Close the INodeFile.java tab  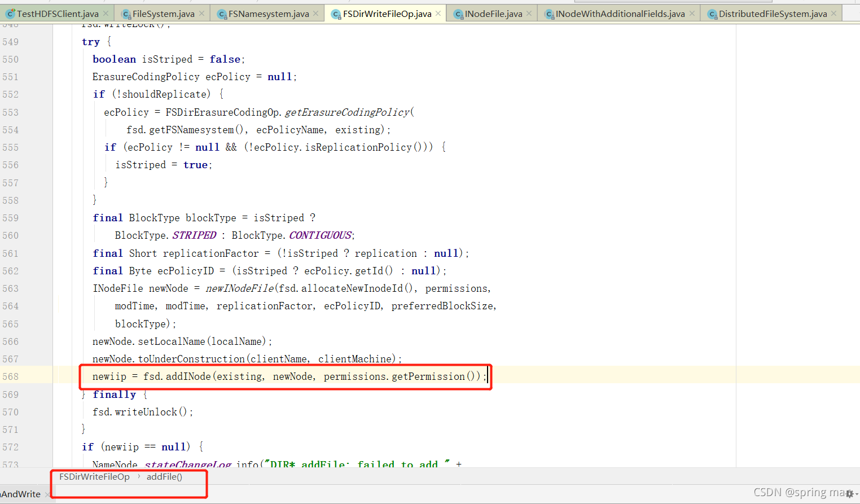[529, 14]
